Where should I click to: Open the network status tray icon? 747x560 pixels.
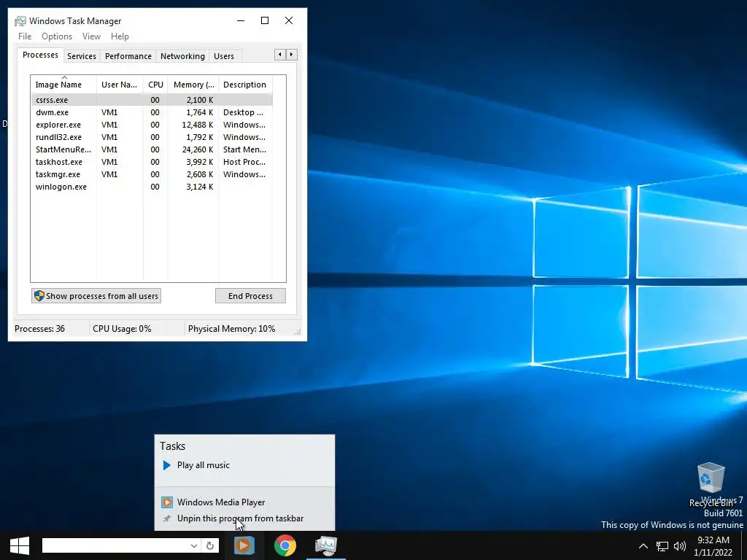point(662,546)
